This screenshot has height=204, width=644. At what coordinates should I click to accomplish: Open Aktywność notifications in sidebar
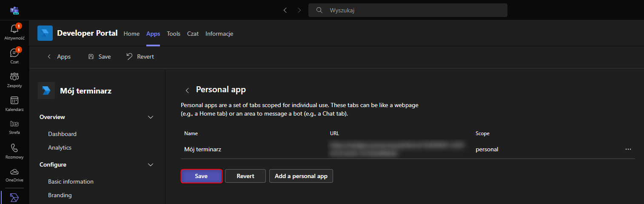click(14, 32)
